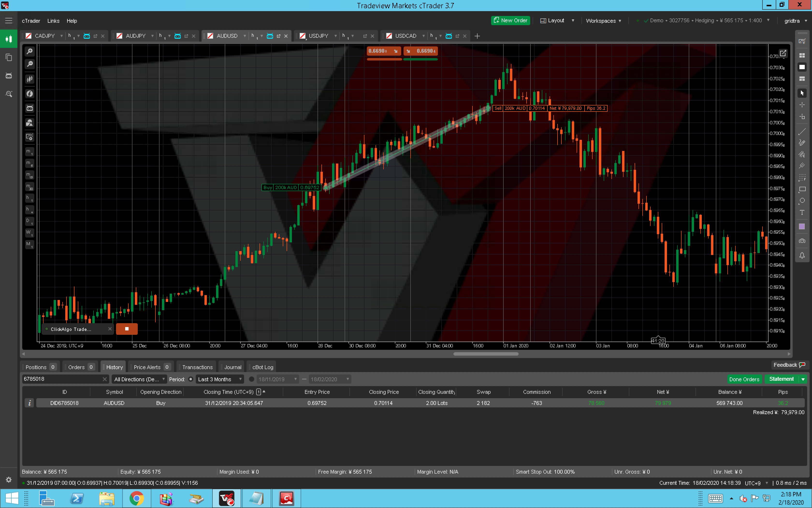Select the Period radio button
Viewport: 812px width, 508px height.
pyautogui.click(x=191, y=379)
